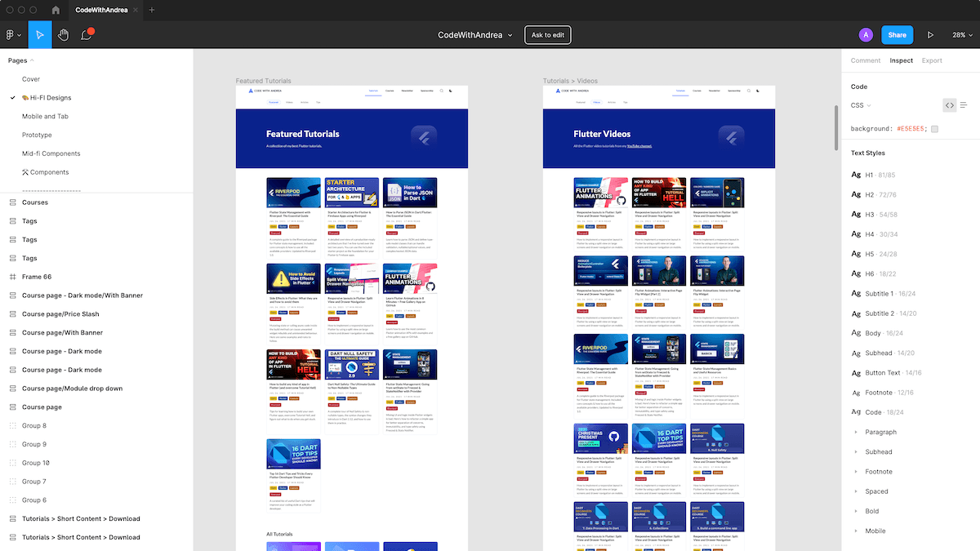
Task: Click the checkmark beside Hi-FI Designs page
Action: point(12,98)
